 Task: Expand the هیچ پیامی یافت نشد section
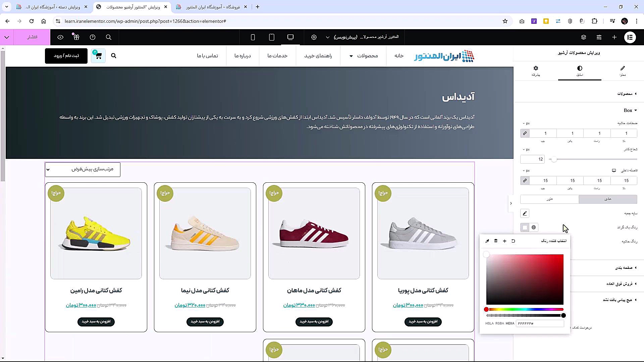point(620,300)
